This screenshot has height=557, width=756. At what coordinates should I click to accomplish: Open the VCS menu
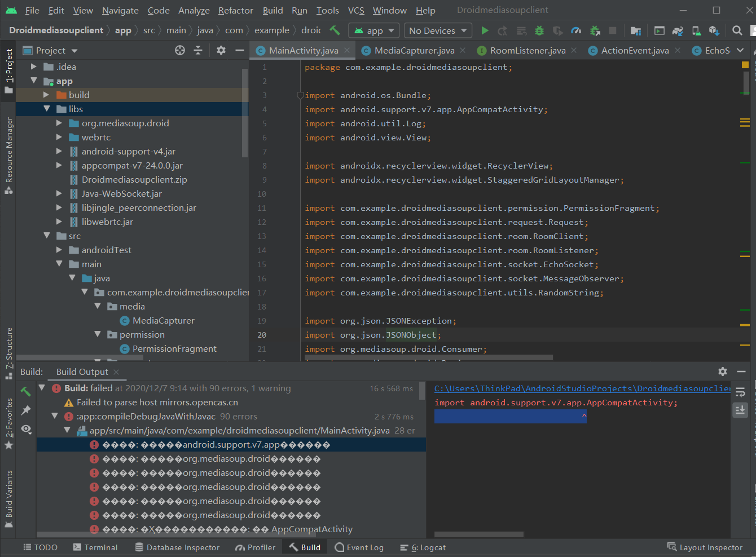(356, 10)
